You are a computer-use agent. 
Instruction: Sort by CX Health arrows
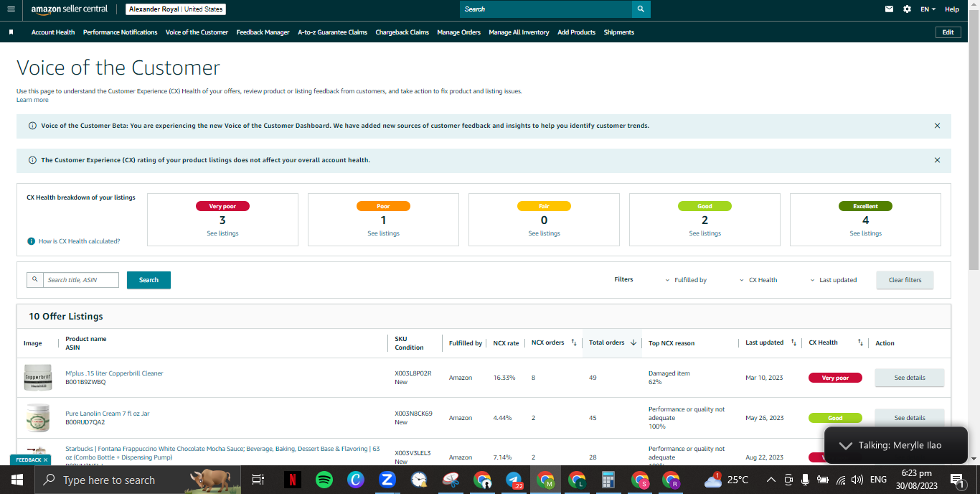tap(860, 342)
